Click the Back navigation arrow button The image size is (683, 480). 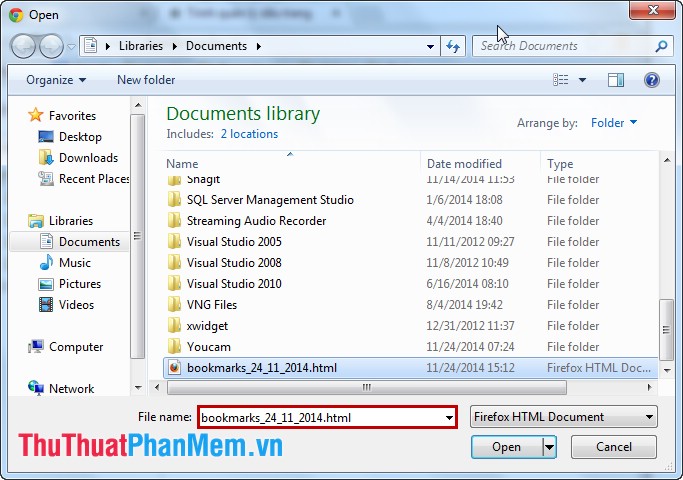coord(23,46)
